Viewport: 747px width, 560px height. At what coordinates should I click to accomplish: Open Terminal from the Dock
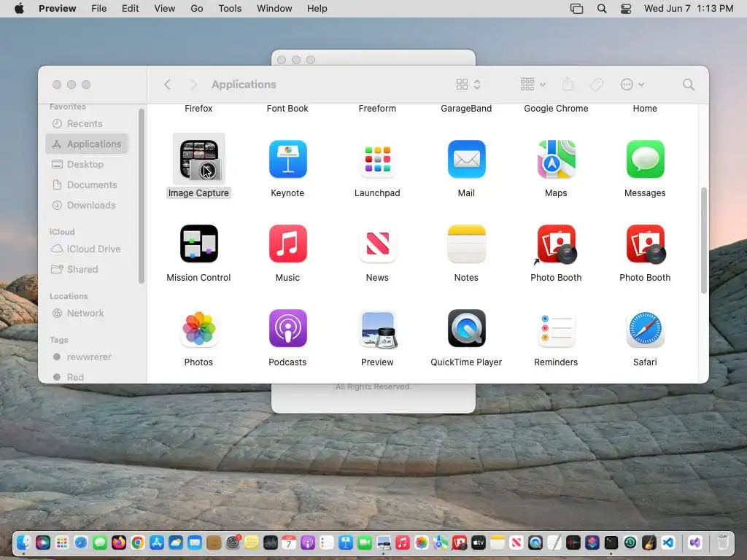click(x=611, y=542)
